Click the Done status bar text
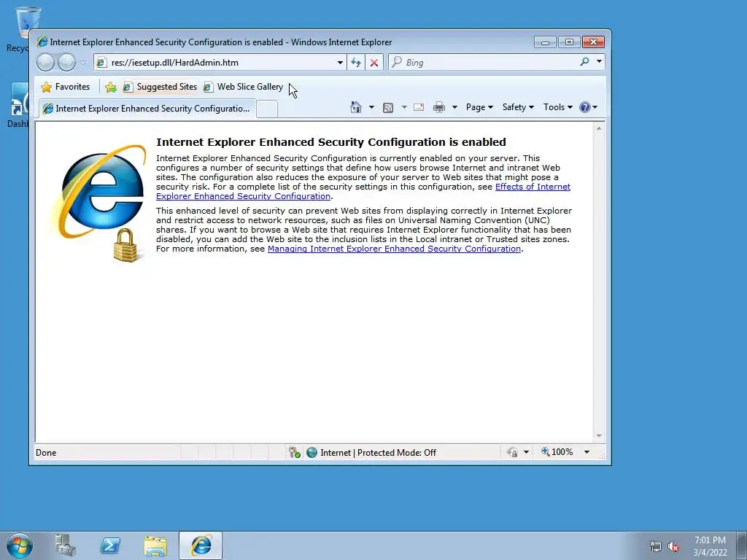 (46, 452)
